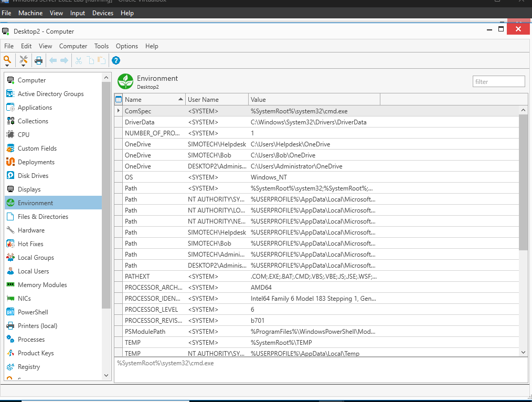Viewport: 532px width, 402px height.
Task: Click the copy toolbar icon
Action: pos(91,60)
